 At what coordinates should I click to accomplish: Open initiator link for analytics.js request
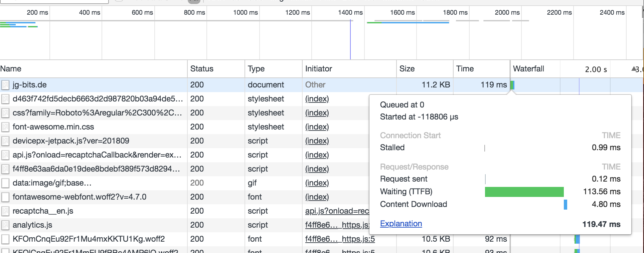[x=337, y=225]
